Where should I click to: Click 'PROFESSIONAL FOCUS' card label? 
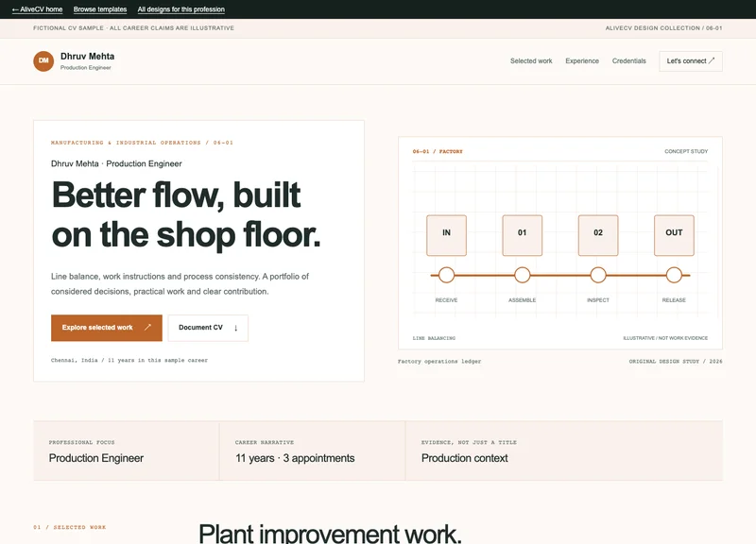[x=81, y=442]
